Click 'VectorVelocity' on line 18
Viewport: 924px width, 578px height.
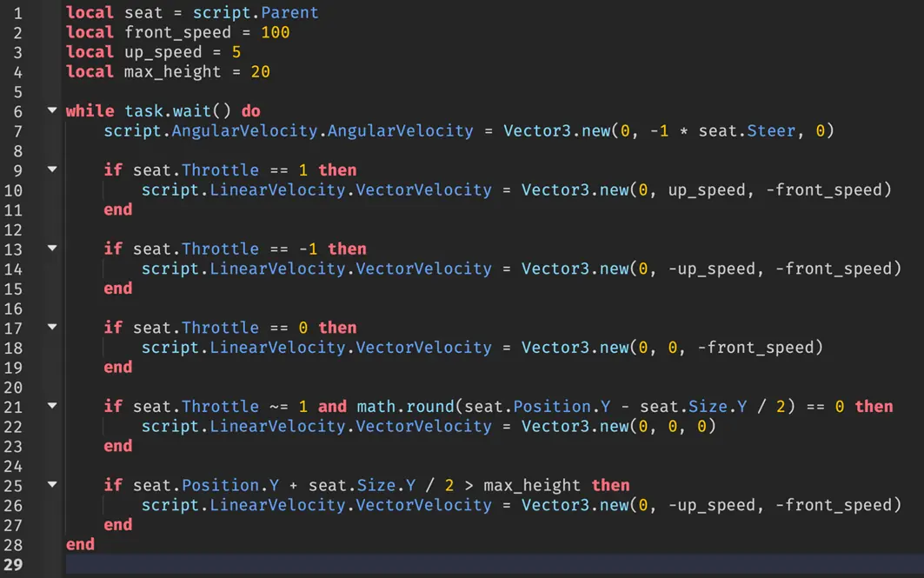click(x=423, y=348)
